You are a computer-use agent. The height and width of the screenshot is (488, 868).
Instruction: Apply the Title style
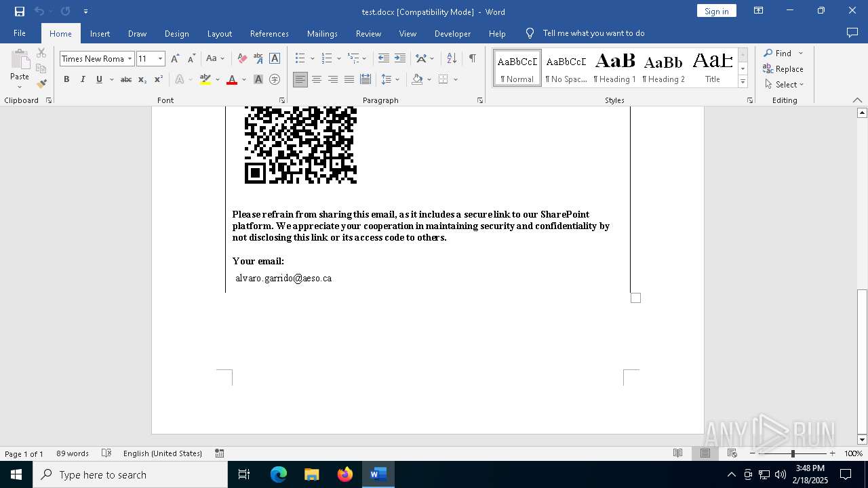point(713,68)
